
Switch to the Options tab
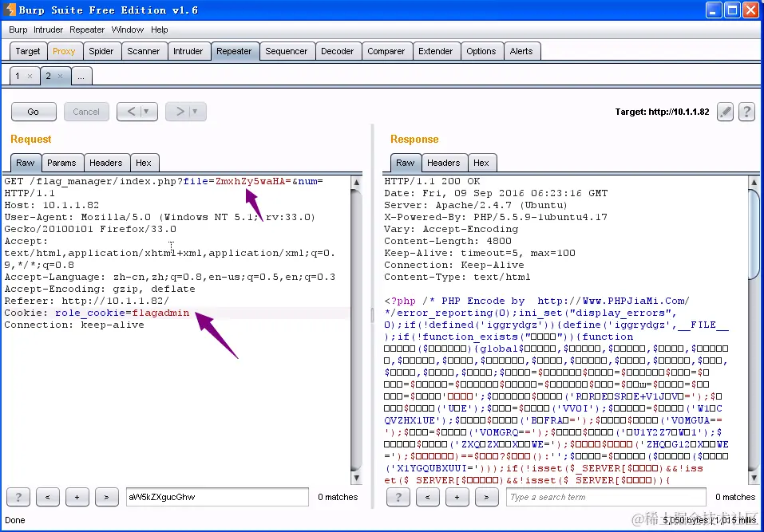pyautogui.click(x=481, y=51)
